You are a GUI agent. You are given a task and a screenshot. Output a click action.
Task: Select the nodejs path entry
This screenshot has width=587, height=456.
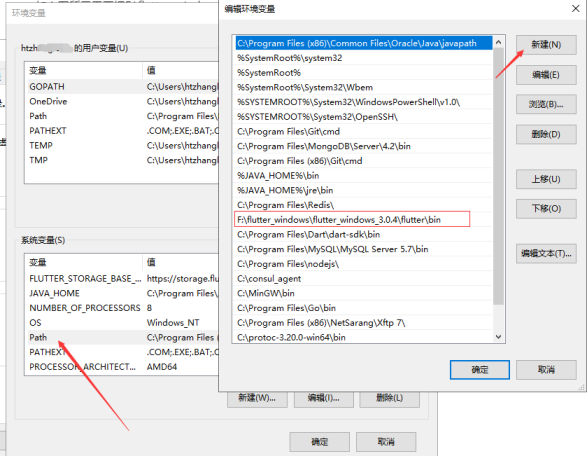pos(364,264)
